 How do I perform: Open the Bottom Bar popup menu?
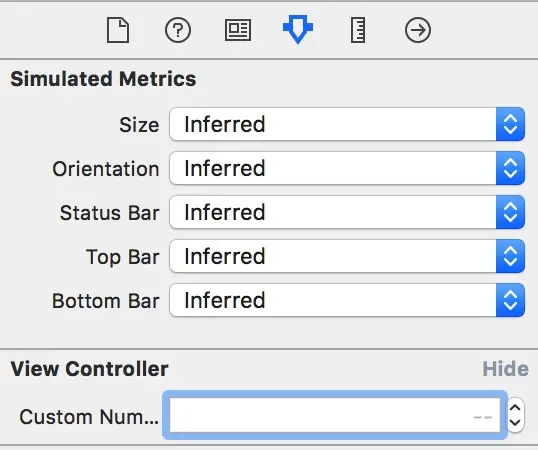click(347, 300)
